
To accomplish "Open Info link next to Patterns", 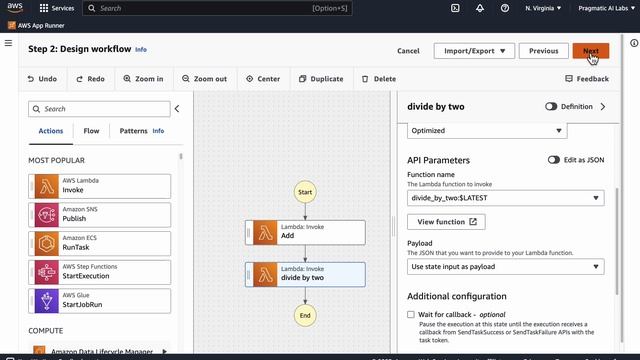I will 158,131.
